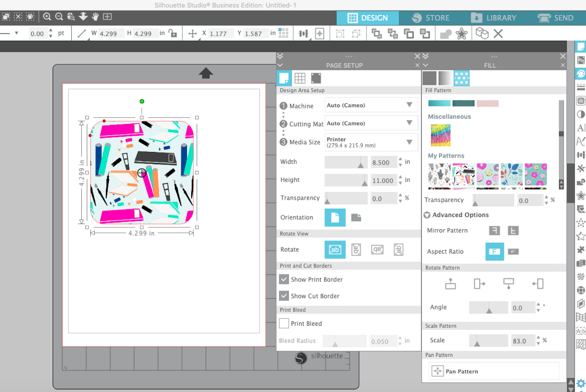Image resolution: width=586 pixels, height=392 pixels.
Task: Click the grid setup icon in Page Setup
Action: point(300,78)
